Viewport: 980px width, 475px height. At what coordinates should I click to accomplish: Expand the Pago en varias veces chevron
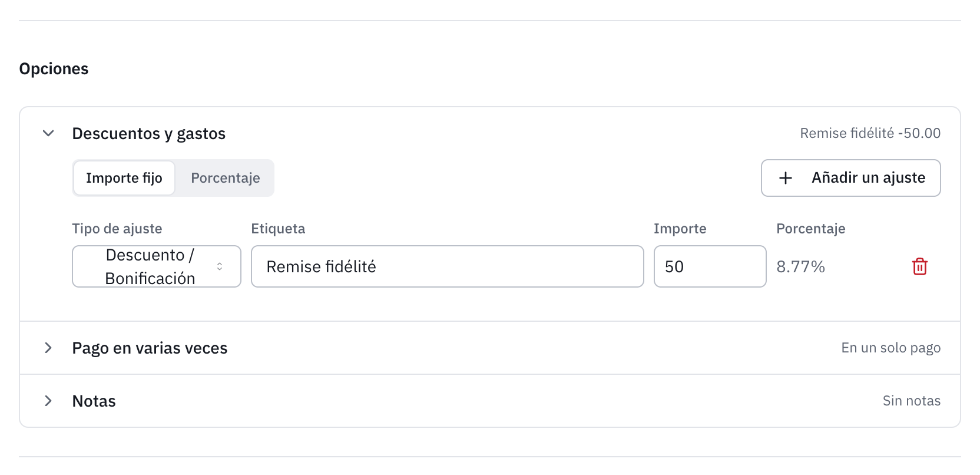(48, 348)
